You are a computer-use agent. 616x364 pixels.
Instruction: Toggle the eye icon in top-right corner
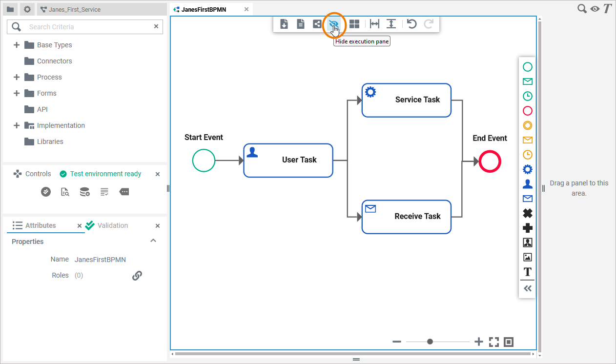click(x=595, y=9)
